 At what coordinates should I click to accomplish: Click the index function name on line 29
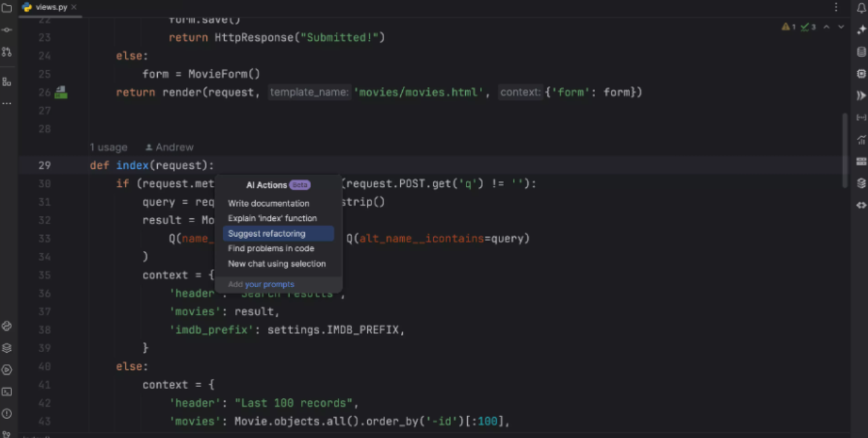point(132,166)
